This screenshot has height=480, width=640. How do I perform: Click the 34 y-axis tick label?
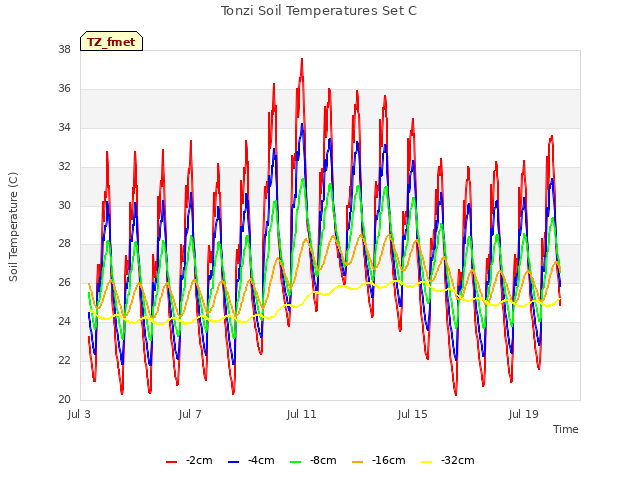64,127
